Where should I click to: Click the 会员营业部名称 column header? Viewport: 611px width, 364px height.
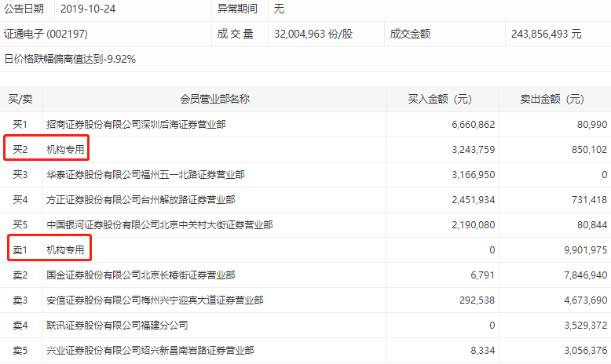[214, 100]
